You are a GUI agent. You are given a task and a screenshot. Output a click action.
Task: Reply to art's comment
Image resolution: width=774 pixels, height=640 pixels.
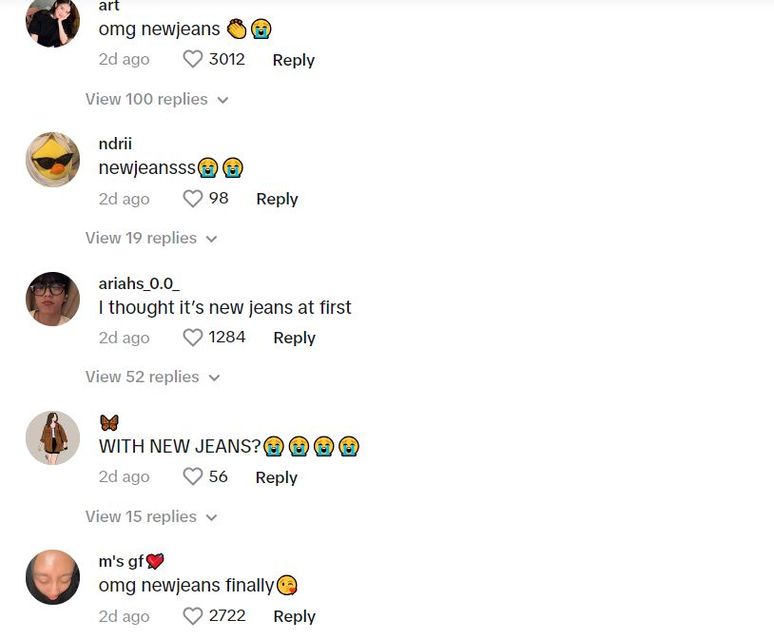click(294, 60)
